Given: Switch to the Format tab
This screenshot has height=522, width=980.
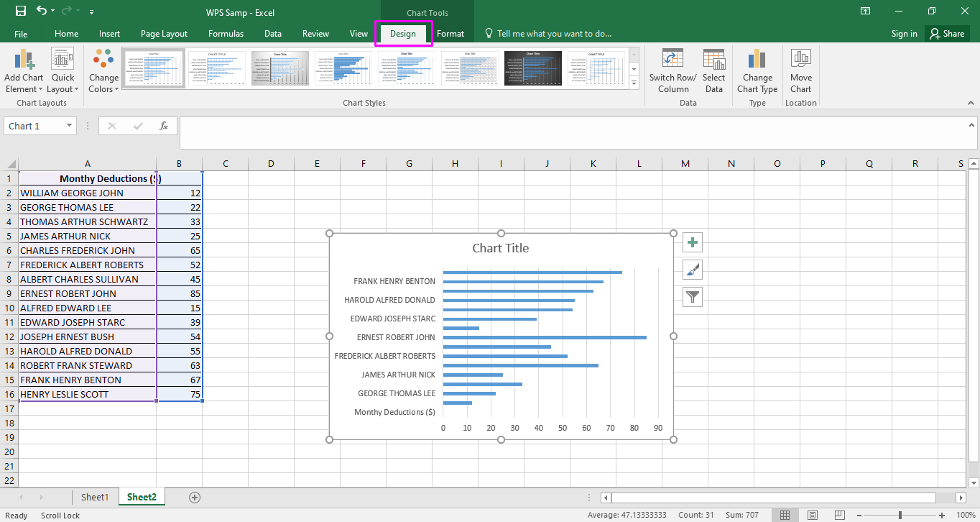Looking at the screenshot, I should click(450, 33).
